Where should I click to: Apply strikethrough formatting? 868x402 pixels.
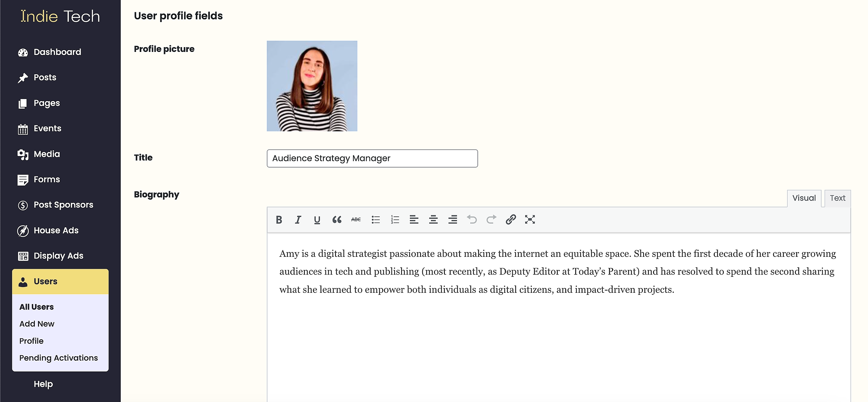tap(356, 220)
